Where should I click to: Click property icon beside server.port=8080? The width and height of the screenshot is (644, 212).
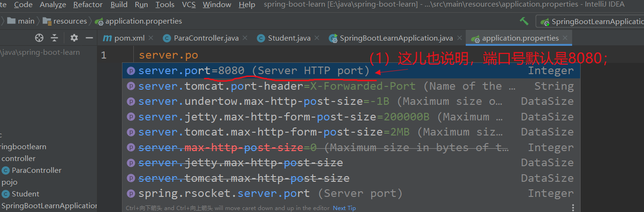click(131, 71)
